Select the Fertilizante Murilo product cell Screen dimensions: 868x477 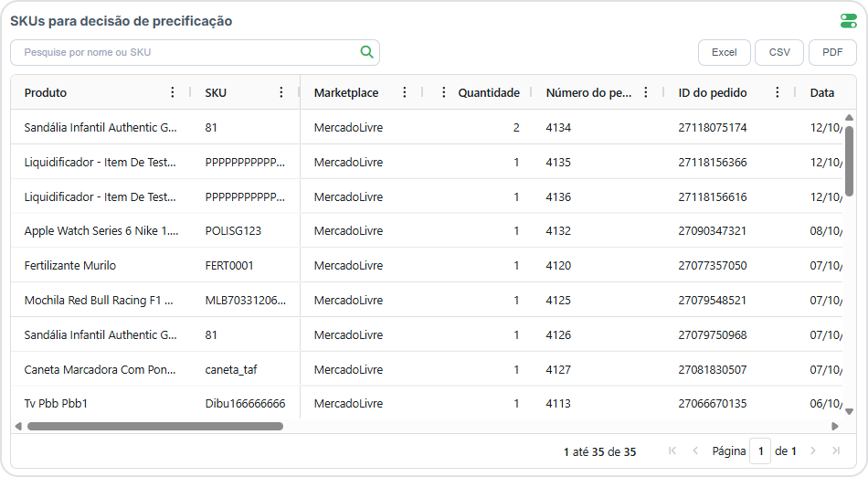69,266
